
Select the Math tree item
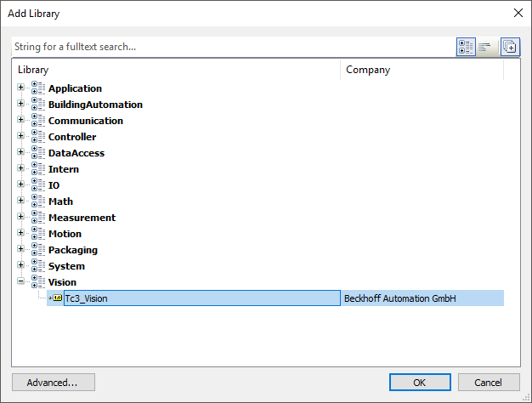[x=60, y=201]
